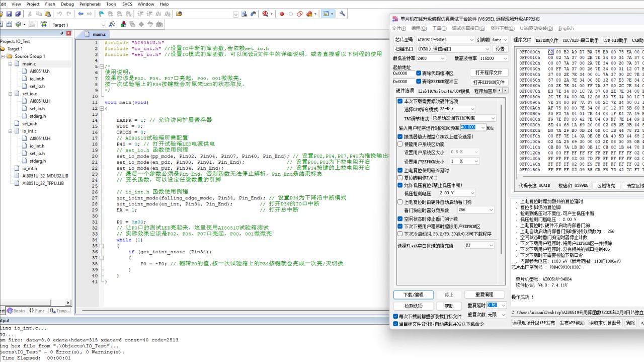Open the Window layout icon

pyautogui.click(x=327, y=14)
